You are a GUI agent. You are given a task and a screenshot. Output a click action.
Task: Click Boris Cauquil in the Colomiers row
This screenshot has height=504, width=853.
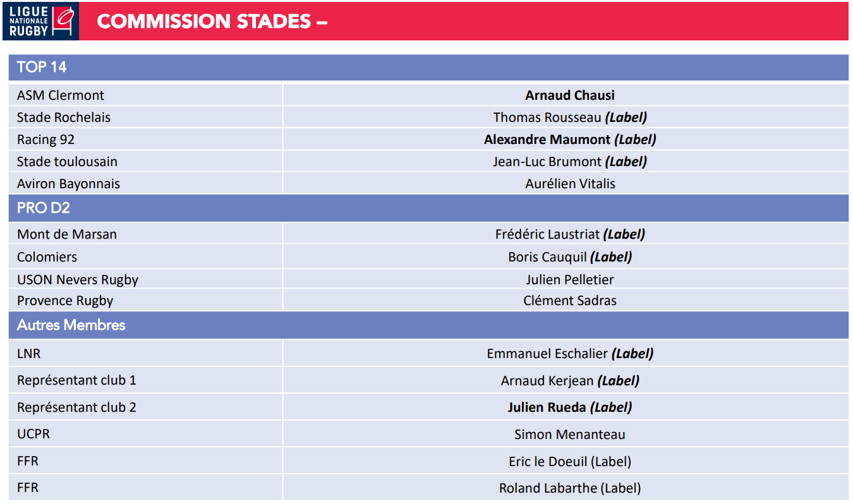click(548, 257)
